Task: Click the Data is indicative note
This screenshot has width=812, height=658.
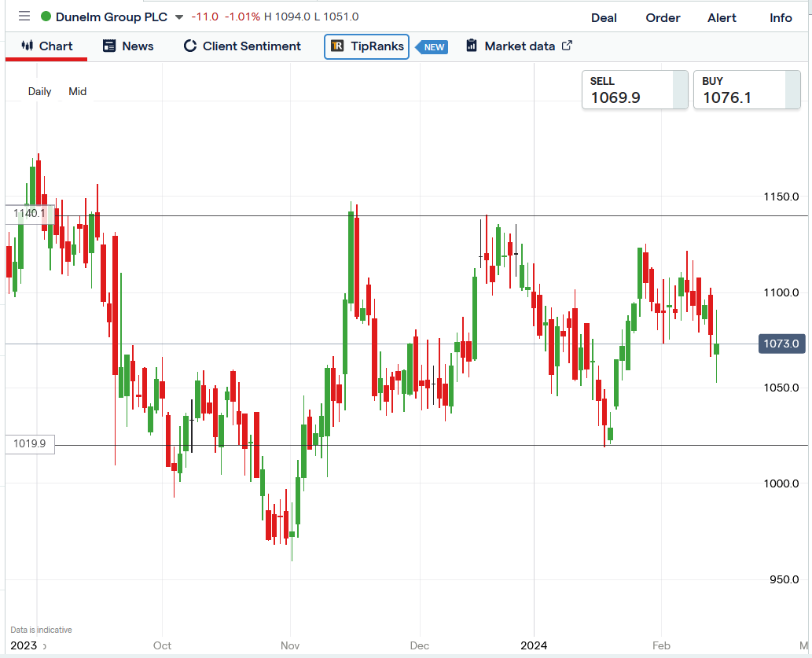Action: pos(42,630)
